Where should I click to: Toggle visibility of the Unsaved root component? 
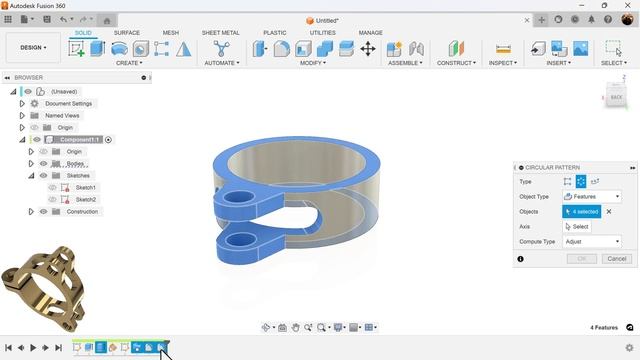(x=28, y=91)
